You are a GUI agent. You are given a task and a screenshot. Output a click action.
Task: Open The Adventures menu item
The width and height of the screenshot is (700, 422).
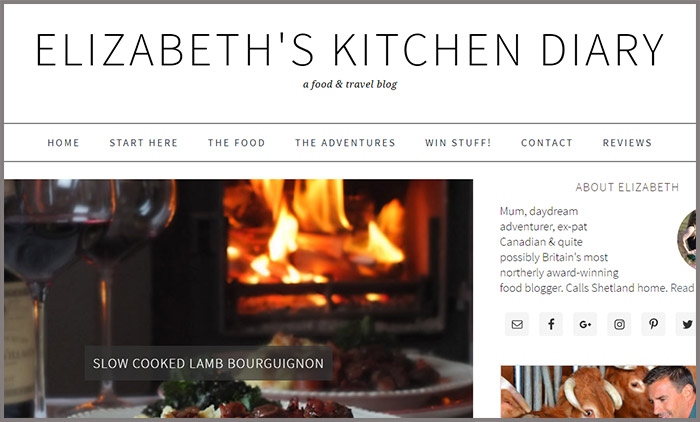pyautogui.click(x=345, y=143)
